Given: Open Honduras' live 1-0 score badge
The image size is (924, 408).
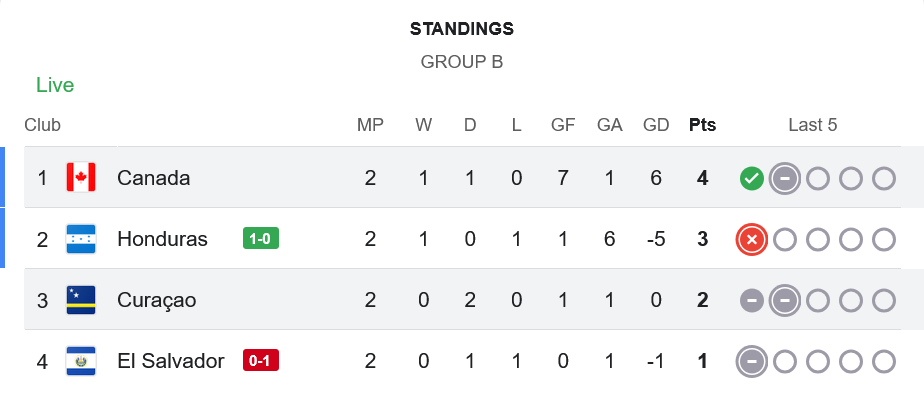Looking at the screenshot, I should pos(260,239).
